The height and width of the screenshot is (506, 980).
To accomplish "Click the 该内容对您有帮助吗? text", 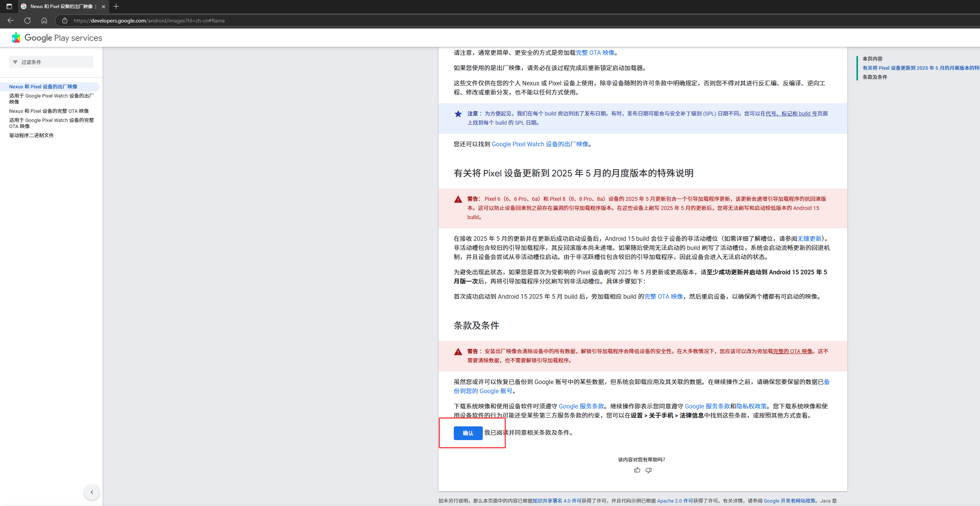I will coord(641,460).
